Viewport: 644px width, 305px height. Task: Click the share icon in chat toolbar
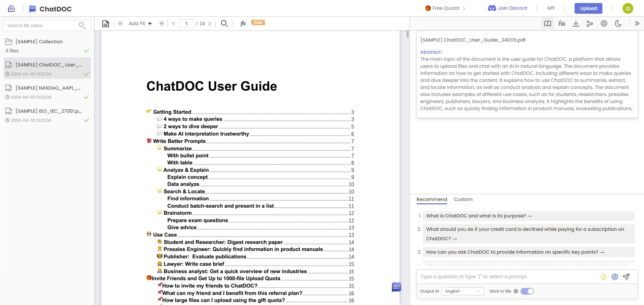[590, 23]
